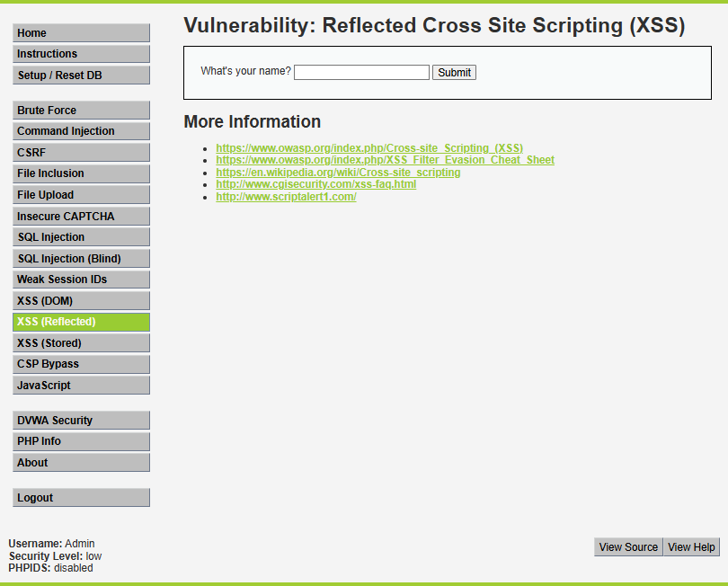Screen dimensions: 728x586
Task: Select XSS (Stored) menu item
Action: tap(81, 343)
